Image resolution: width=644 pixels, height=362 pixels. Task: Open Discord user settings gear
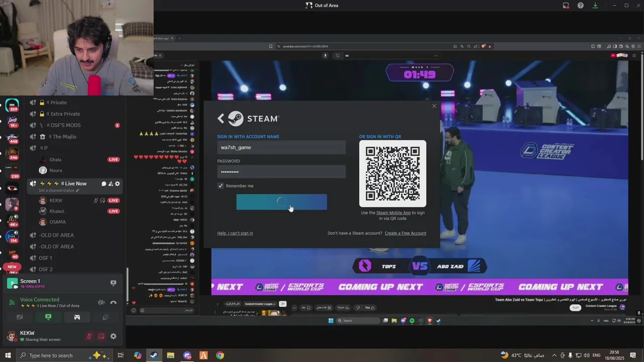[113, 336]
